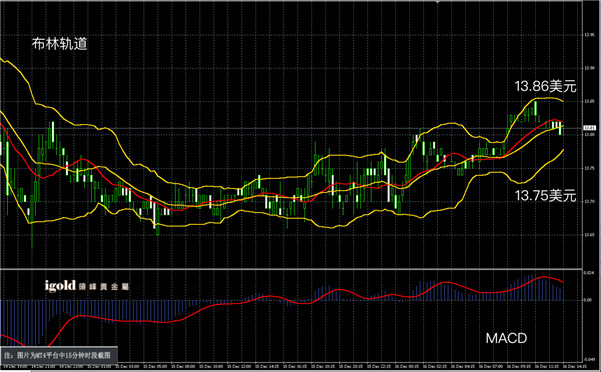Click the MACD indicator panel label
This screenshot has width=601, height=372.
[x=506, y=338]
